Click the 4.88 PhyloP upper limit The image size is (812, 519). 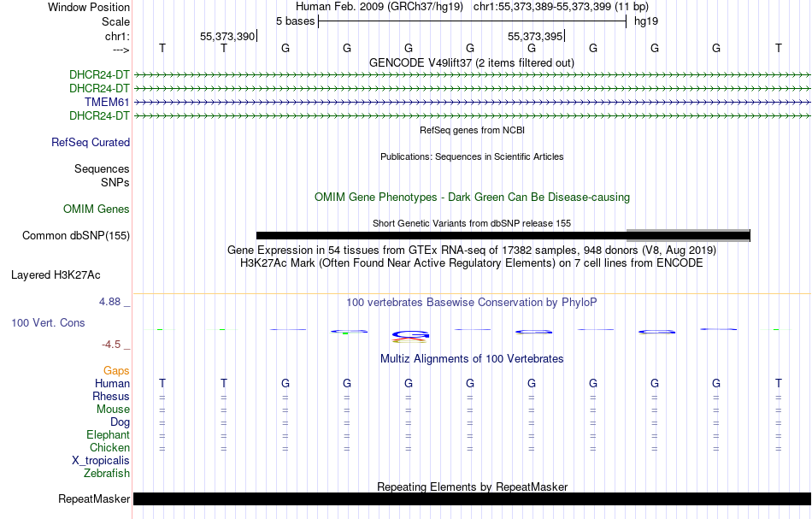[109, 302]
